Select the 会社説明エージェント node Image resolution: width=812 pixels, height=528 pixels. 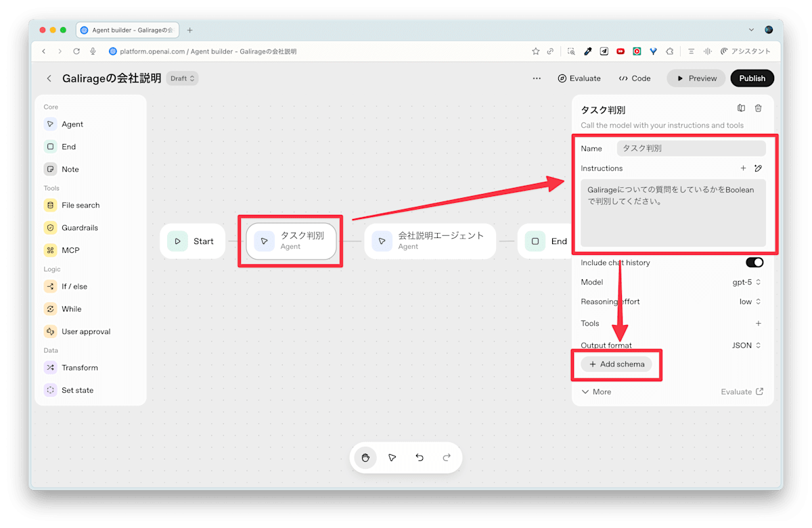click(430, 241)
